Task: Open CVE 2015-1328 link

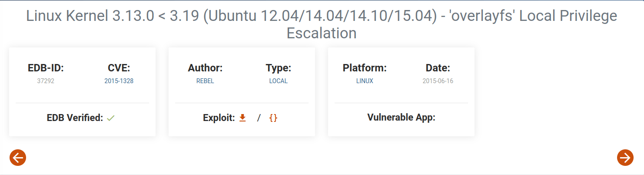Action: 119,81
